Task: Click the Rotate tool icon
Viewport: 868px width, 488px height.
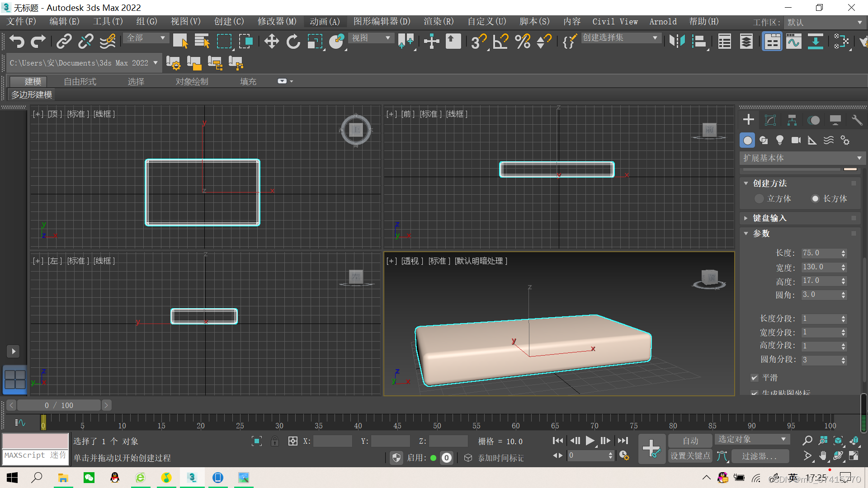Action: (x=293, y=42)
